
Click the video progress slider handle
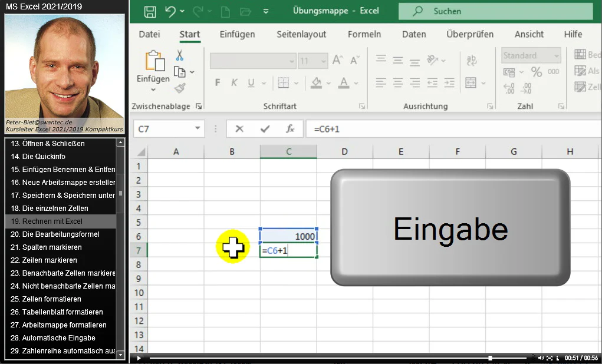[x=491, y=358]
